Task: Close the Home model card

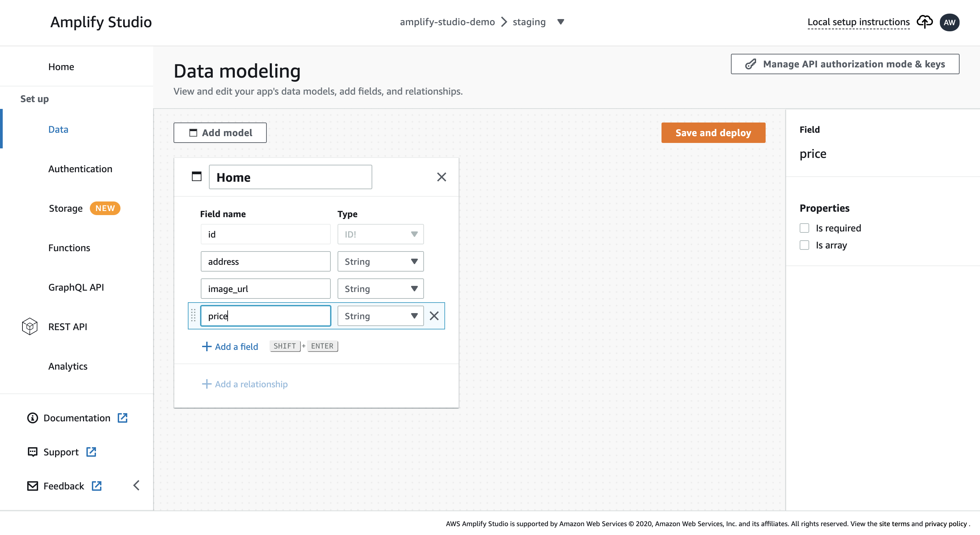Action: click(x=441, y=177)
